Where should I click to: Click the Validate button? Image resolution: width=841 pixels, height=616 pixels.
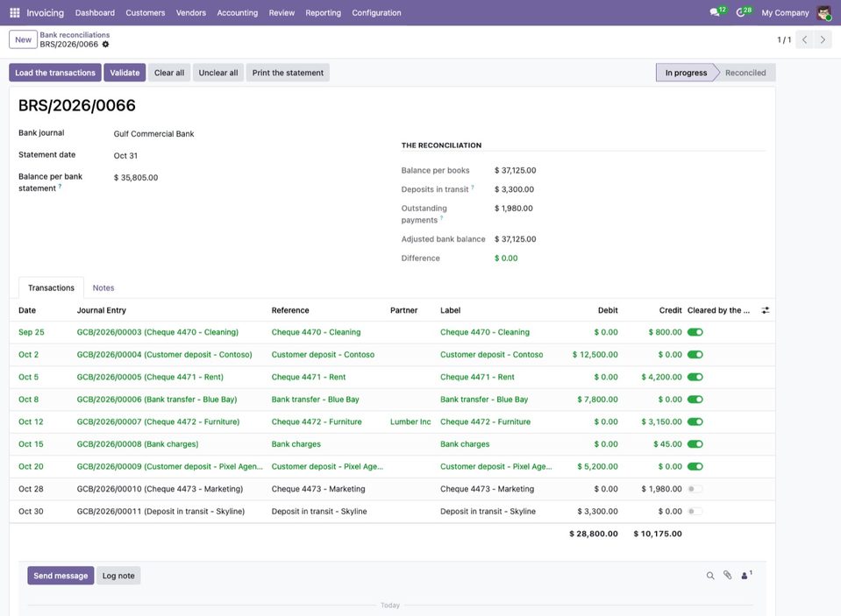pos(125,73)
